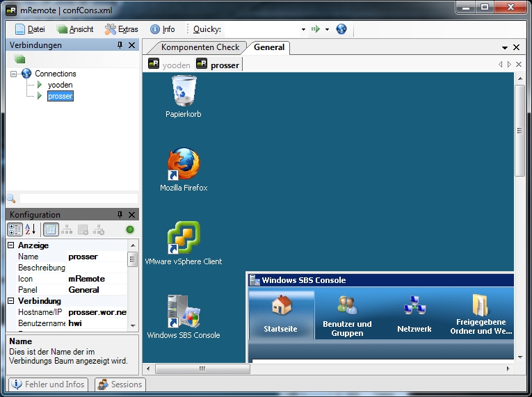Open the Quicky combo box dropdown arrow
Viewport: 532px width, 397px height.
tap(303, 29)
